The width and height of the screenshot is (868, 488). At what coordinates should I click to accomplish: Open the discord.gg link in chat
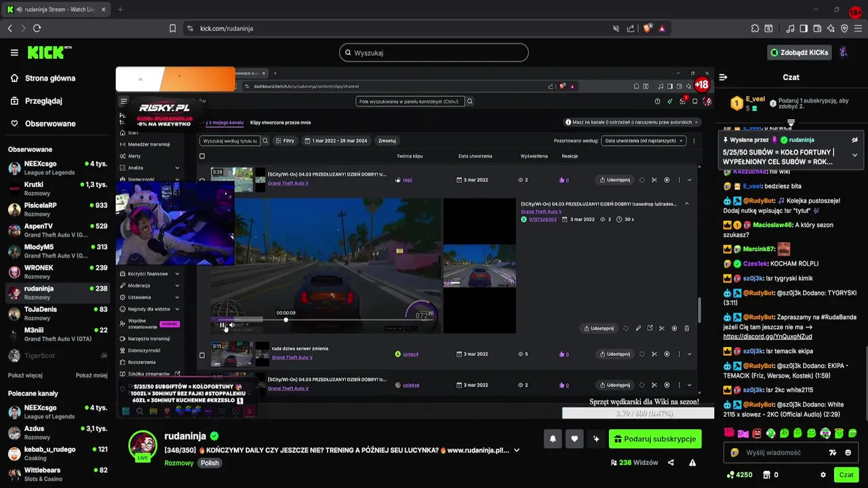[x=767, y=337]
